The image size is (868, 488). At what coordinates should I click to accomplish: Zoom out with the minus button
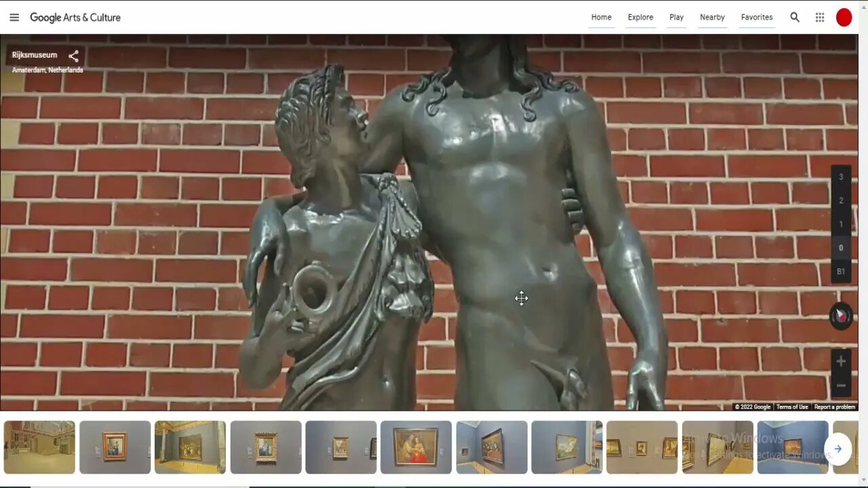coord(841,386)
